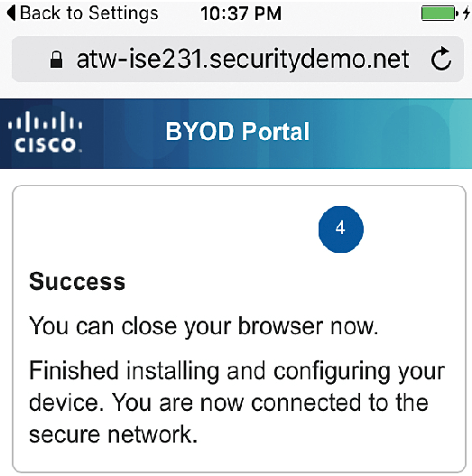Tap the green battery indicator
The width and height of the screenshot is (472, 476).
coord(440,14)
